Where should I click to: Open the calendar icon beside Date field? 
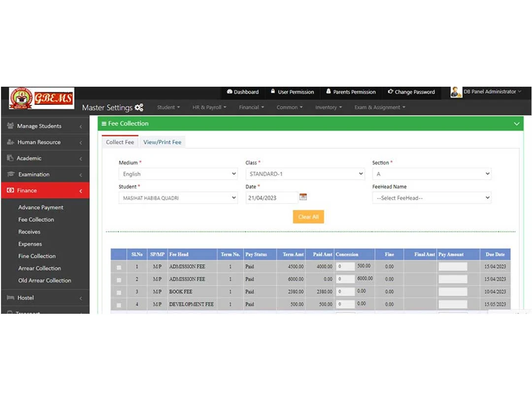pos(303,197)
